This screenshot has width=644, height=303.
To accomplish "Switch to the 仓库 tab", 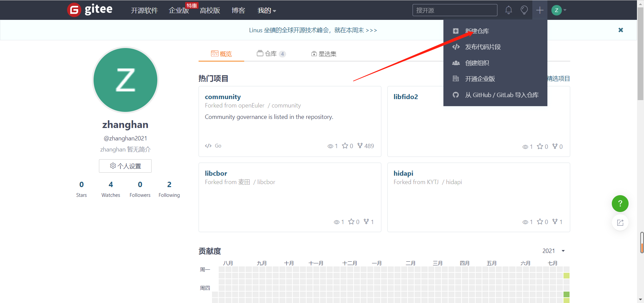I will [271, 53].
